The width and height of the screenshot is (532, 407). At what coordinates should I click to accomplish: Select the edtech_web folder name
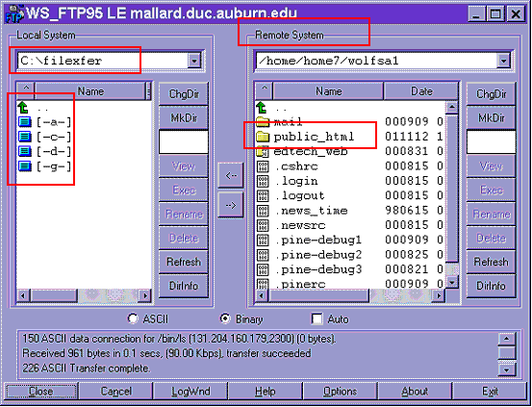[x=311, y=151]
